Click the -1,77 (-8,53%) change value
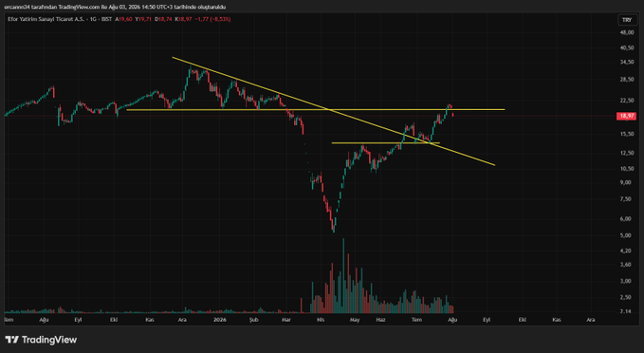The height and width of the screenshot is (353, 644). [212, 19]
